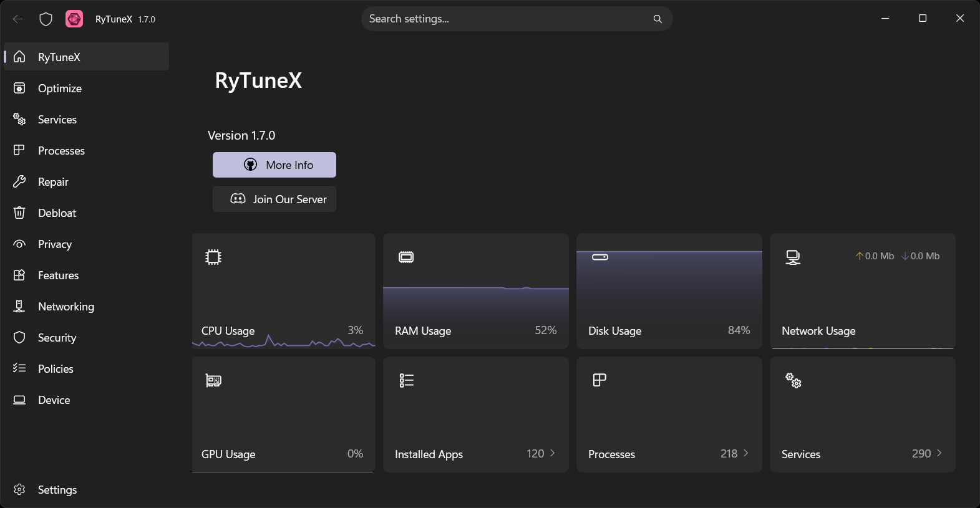Click Join Our Server button
Viewport: 980px width, 508px height.
[x=274, y=199]
